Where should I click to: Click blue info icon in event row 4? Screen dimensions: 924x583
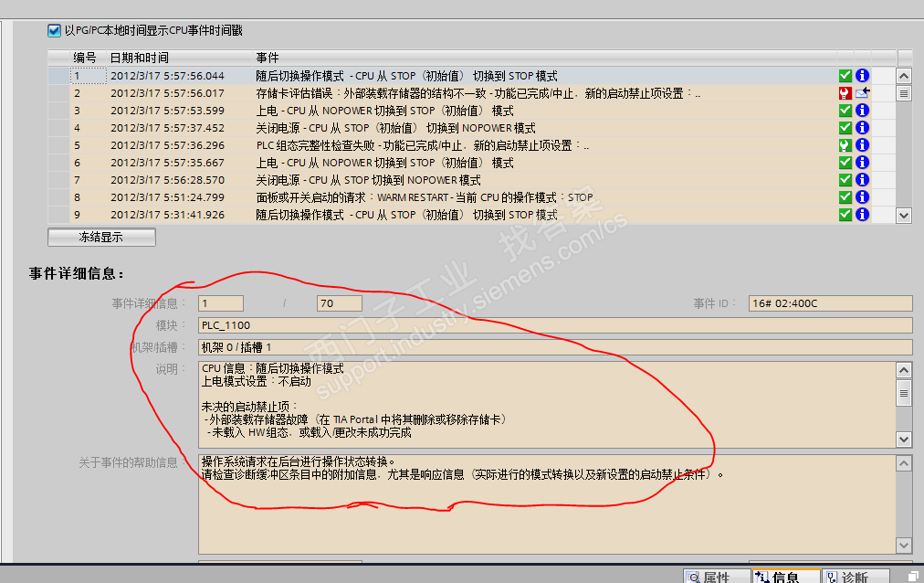click(862, 127)
